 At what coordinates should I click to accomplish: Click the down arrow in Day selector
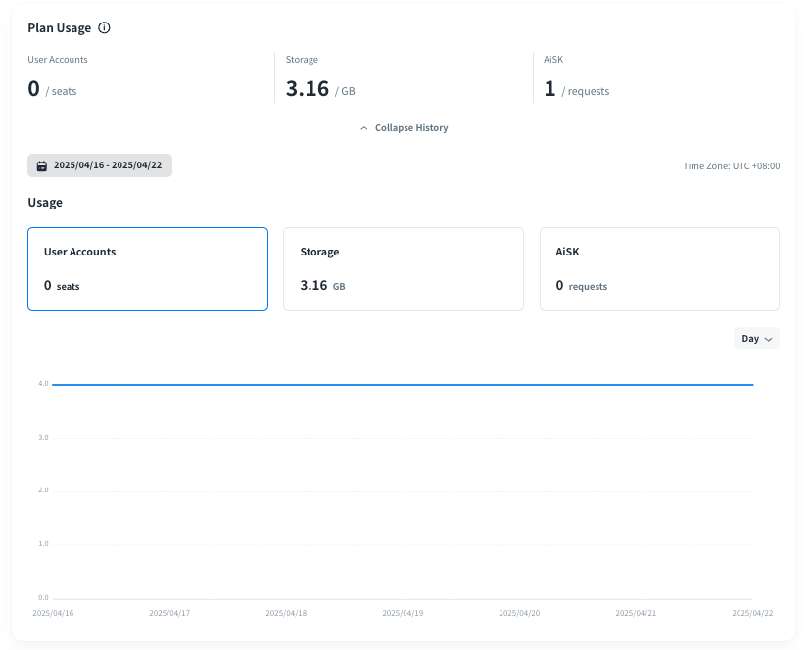[769, 339]
